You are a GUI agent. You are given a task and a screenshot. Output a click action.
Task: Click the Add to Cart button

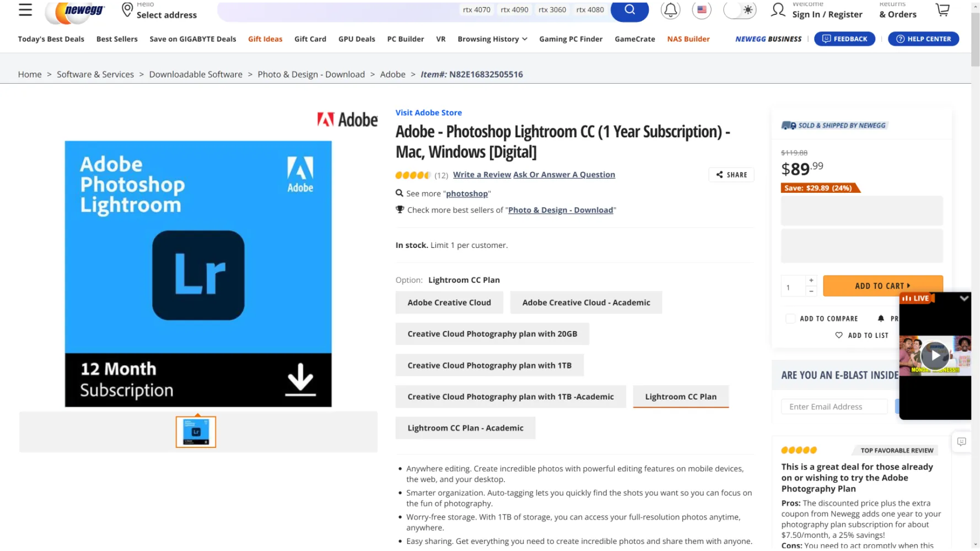[x=882, y=286]
